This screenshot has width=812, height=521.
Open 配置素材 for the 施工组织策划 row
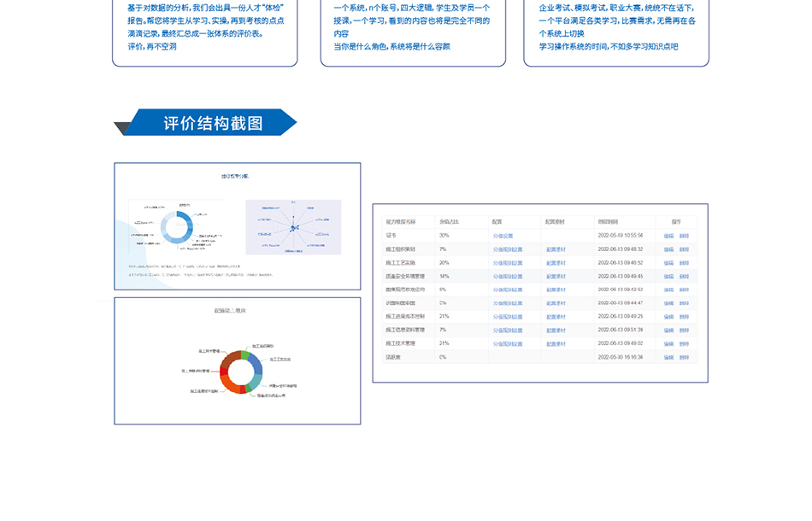tap(556, 249)
